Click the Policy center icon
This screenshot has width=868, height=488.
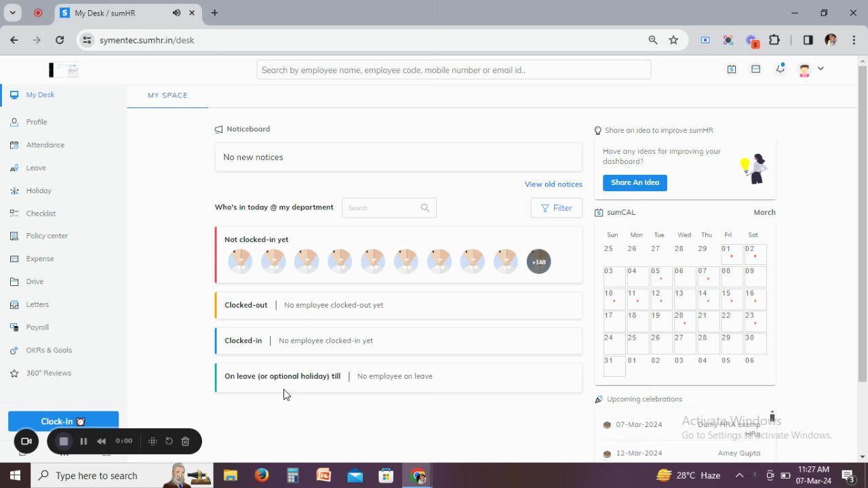(14, 236)
